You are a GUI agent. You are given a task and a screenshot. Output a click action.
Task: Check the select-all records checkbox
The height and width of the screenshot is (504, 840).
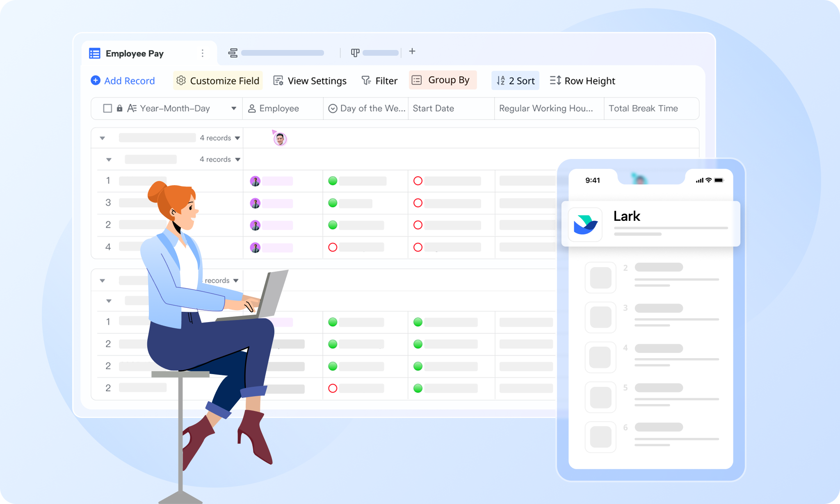107,108
